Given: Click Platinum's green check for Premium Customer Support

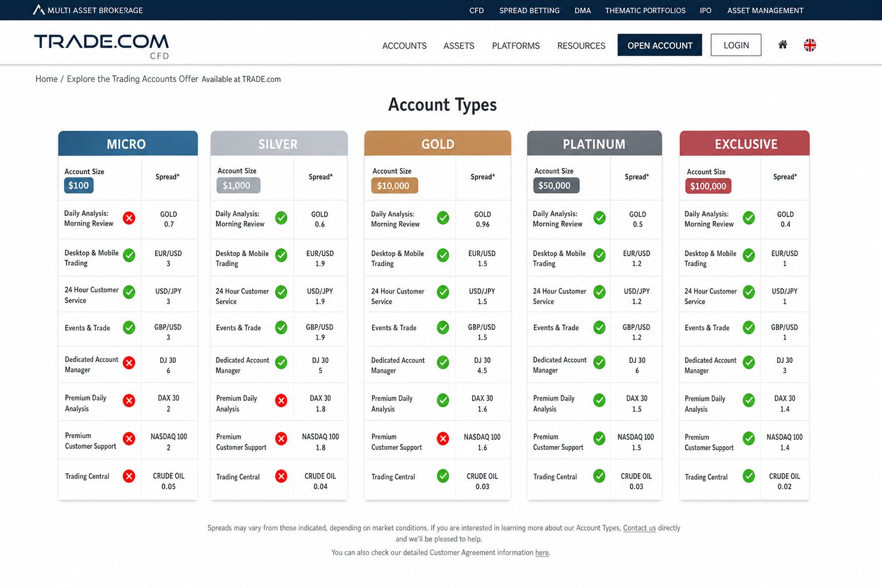Looking at the screenshot, I should point(599,439).
